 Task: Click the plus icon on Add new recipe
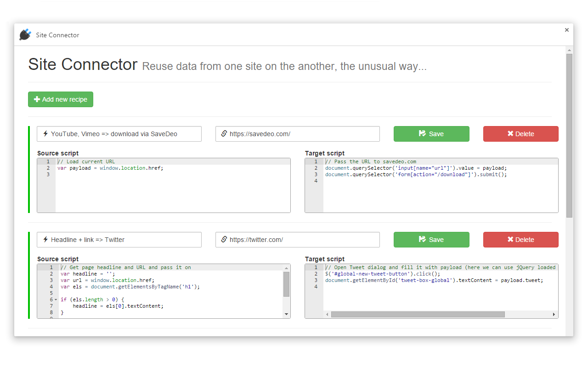click(x=37, y=99)
